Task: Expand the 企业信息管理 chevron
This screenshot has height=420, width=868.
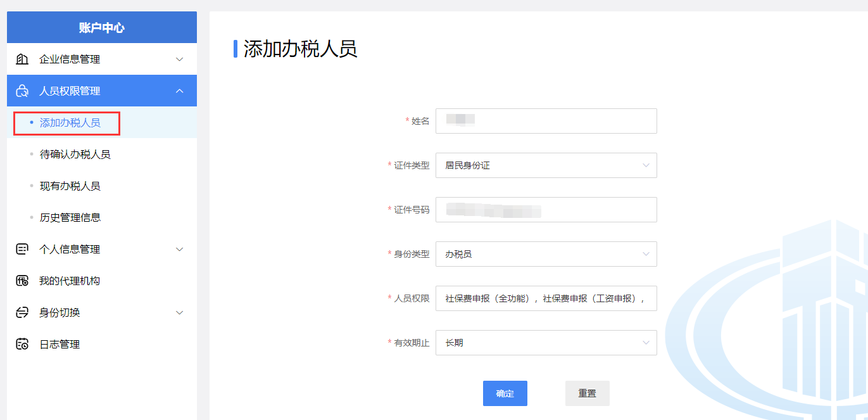Action: tap(179, 60)
